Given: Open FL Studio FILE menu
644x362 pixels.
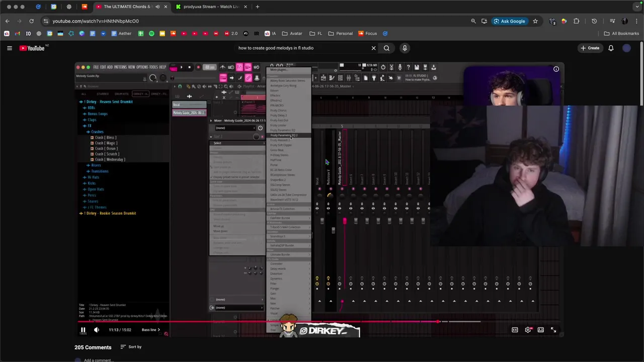Looking at the screenshot, I should (x=96, y=67).
